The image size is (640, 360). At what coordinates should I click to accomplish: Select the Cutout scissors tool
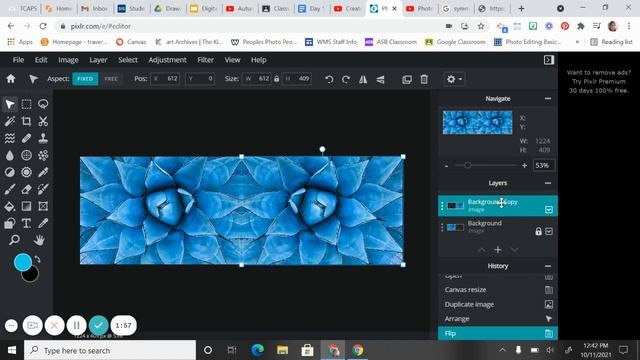[x=43, y=121]
